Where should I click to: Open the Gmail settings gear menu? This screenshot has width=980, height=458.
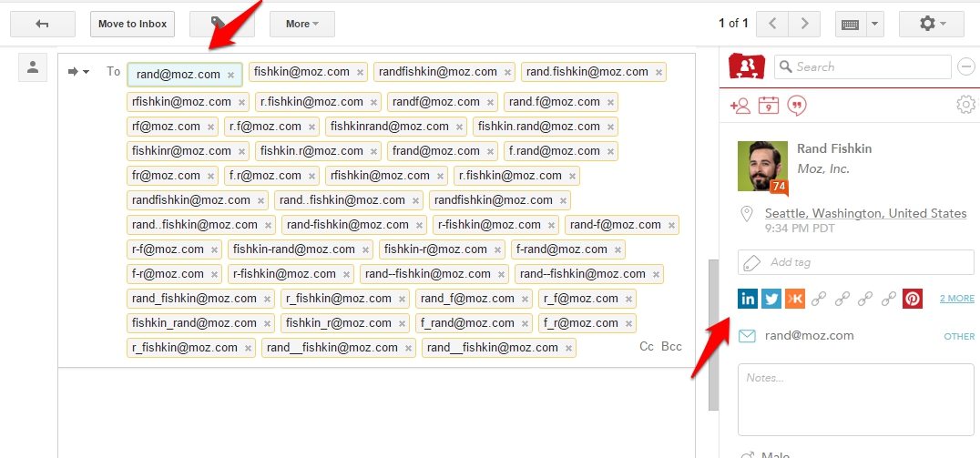pos(931,24)
